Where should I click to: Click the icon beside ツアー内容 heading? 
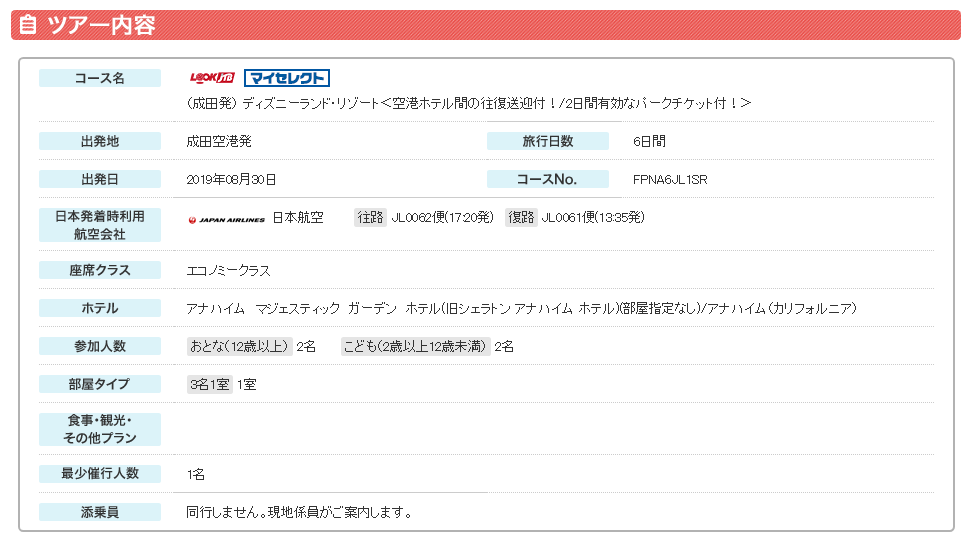tap(27, 25)
